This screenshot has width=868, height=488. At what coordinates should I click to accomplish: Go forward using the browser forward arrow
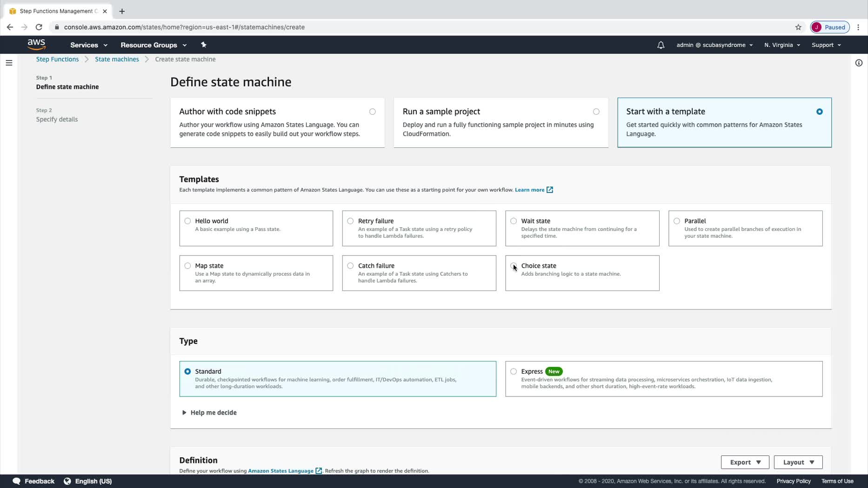(x=24, y=27)
